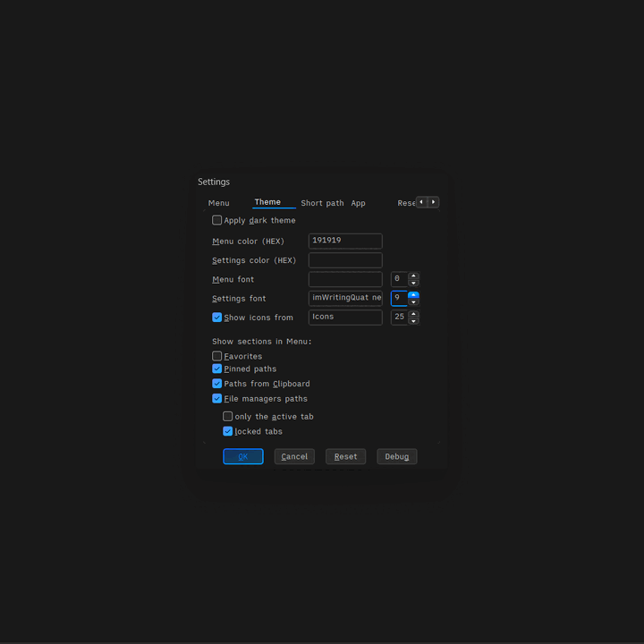Switch to the Short path tab
The image size is (644, 644).
[x=322, y=203]
